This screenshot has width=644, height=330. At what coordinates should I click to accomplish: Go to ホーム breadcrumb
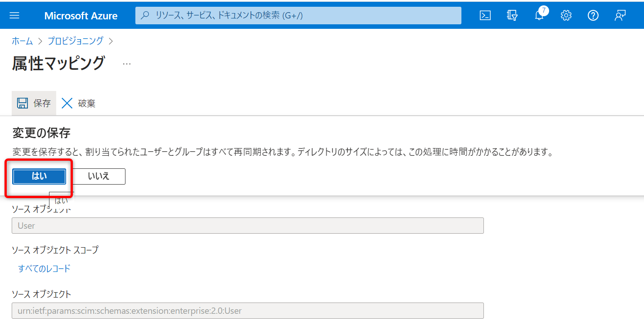[22, 41]
